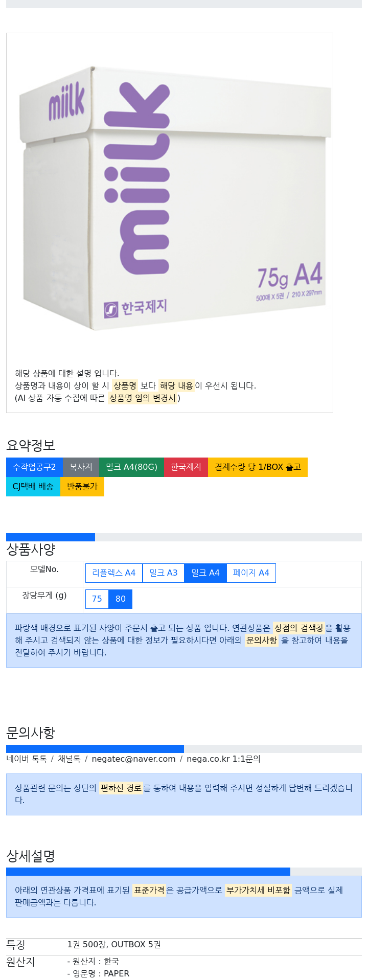Click the 결제수량 당 1/BOX 출고 badge
This screenshot has height=980, width=368.
258,467
